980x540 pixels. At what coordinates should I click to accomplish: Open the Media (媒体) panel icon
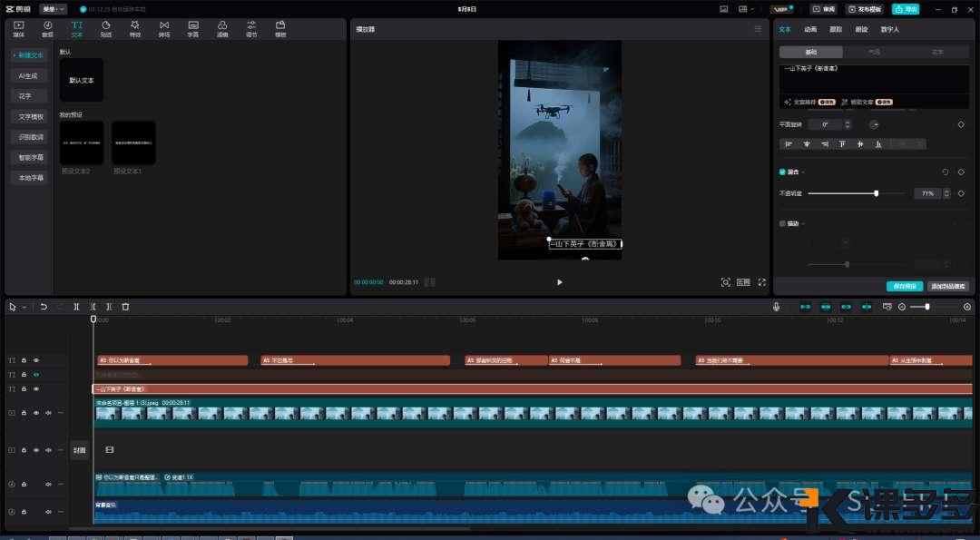(18, 28)
